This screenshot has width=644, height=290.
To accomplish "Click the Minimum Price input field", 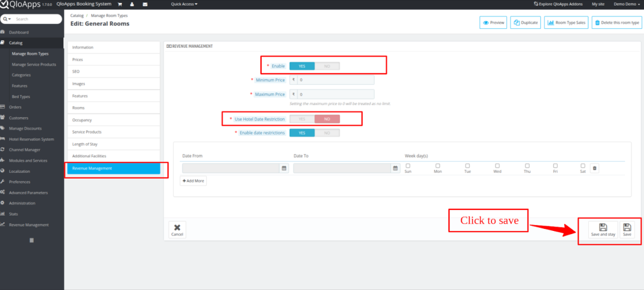I will pos(336,80).
